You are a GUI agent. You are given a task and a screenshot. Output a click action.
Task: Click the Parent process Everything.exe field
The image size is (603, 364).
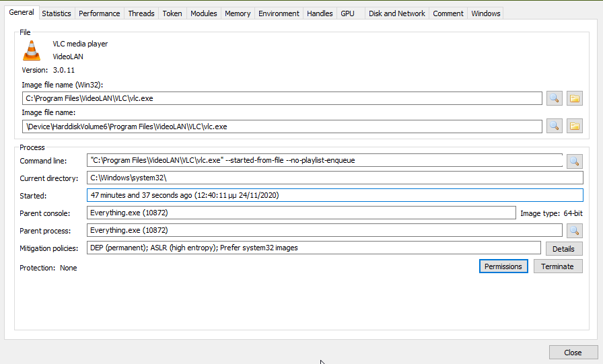coord(324,230)
